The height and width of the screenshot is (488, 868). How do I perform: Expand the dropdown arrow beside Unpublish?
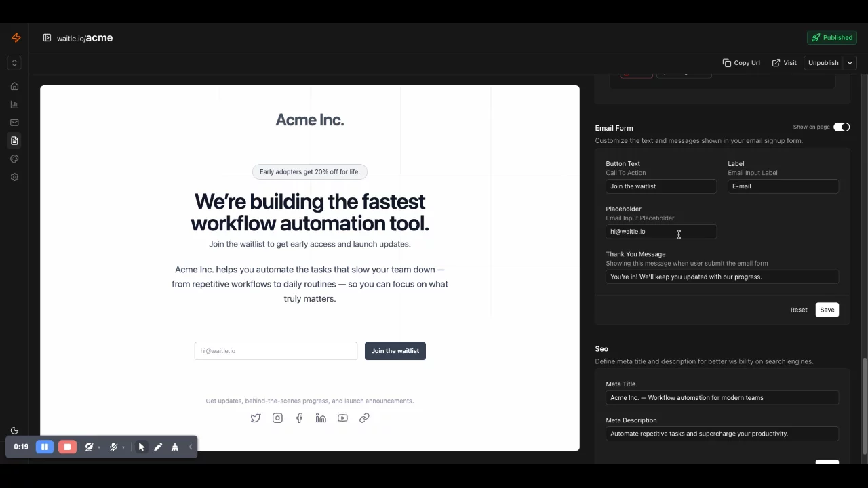click(850, 63)
